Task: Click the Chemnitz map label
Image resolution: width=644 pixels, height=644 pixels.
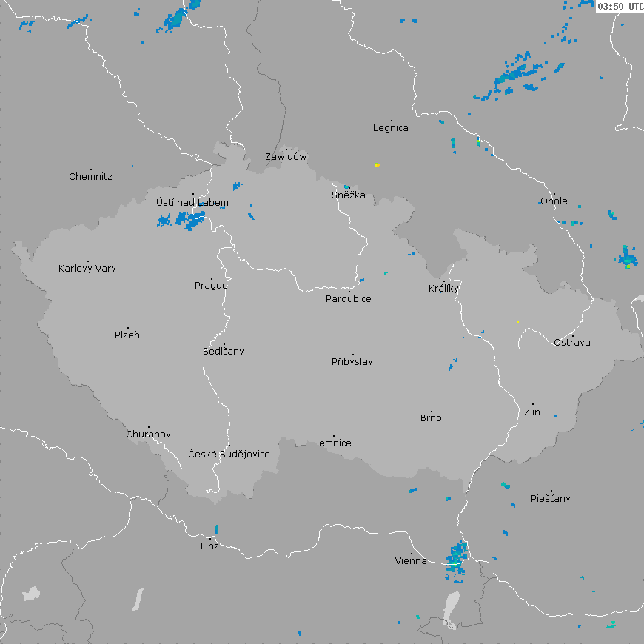Action: (90, 177)
